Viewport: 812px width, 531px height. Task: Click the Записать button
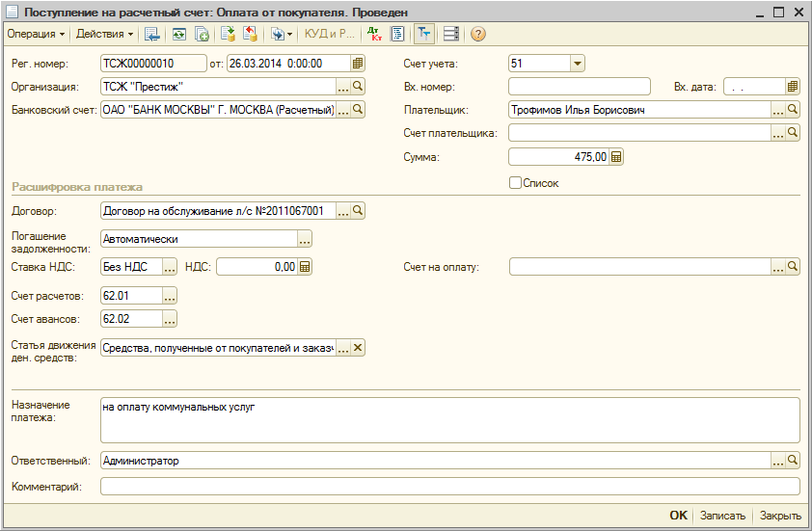click(x=722, y=516)
